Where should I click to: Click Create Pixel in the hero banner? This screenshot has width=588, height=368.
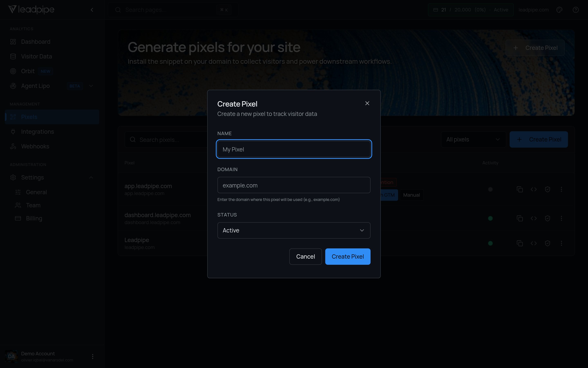pyautogui.click(x=535, y=48)
